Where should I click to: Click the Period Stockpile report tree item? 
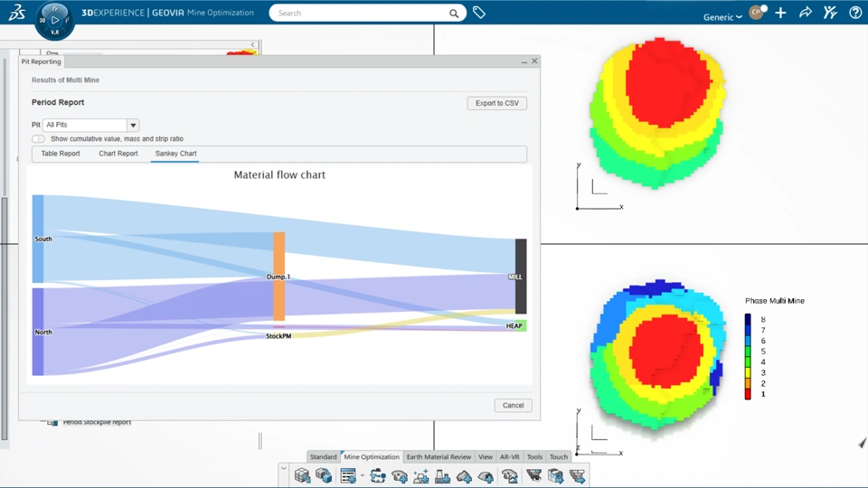[x=97, y=422]
